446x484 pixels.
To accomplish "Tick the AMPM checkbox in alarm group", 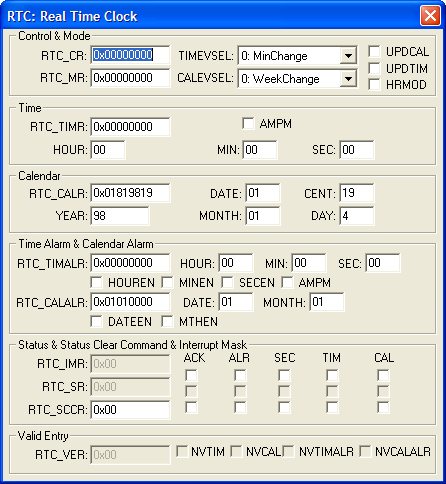I will pos(287,283).
